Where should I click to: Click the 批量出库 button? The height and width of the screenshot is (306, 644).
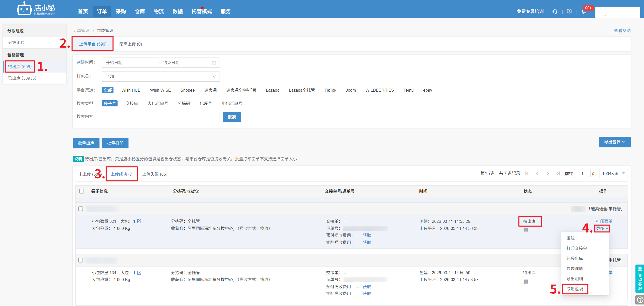pos(86,143)
